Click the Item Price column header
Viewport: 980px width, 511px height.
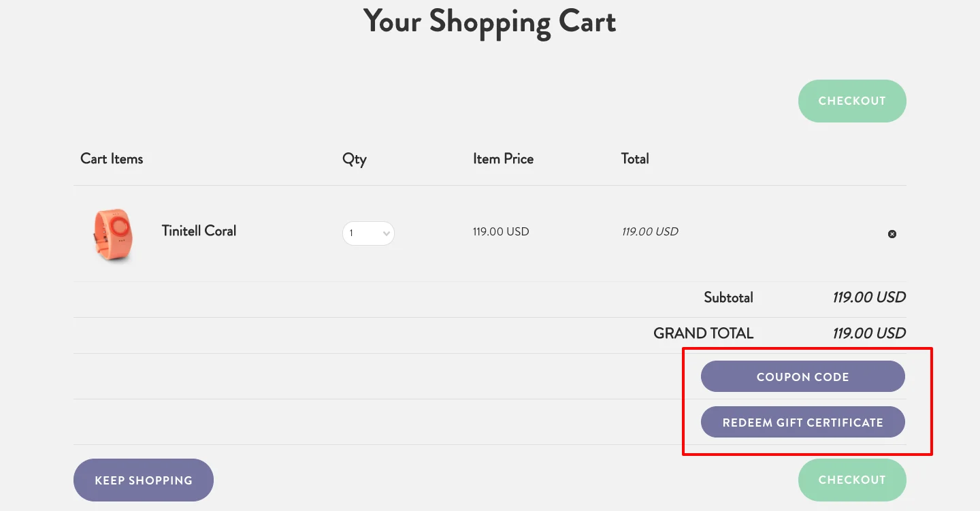point(503,159)
